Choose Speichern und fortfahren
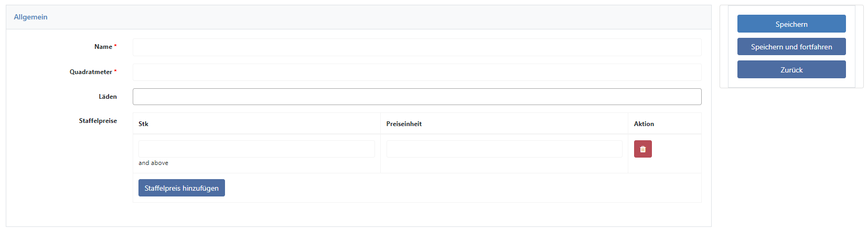 791,47
